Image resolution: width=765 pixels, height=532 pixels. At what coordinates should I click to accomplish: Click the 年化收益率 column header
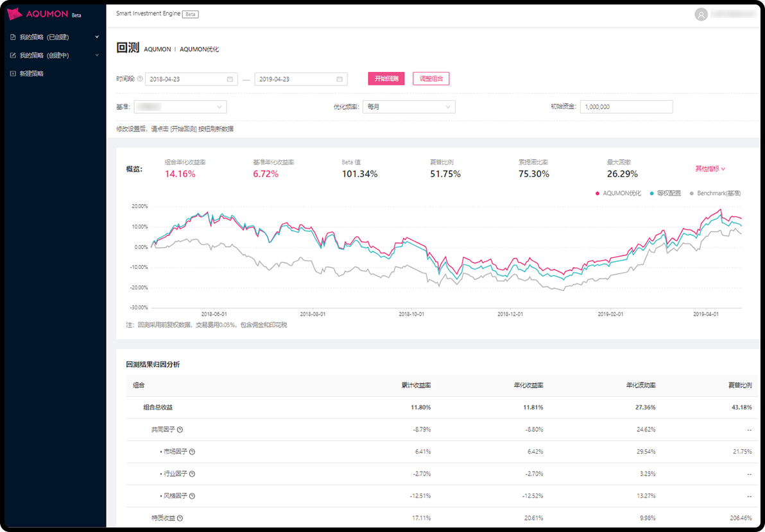(528, 385)
